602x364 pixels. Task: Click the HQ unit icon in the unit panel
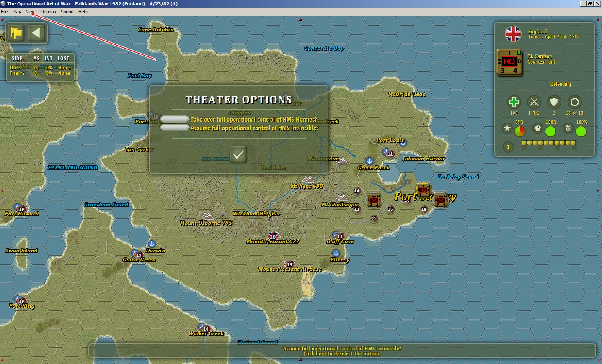click(x=509, y=63)
